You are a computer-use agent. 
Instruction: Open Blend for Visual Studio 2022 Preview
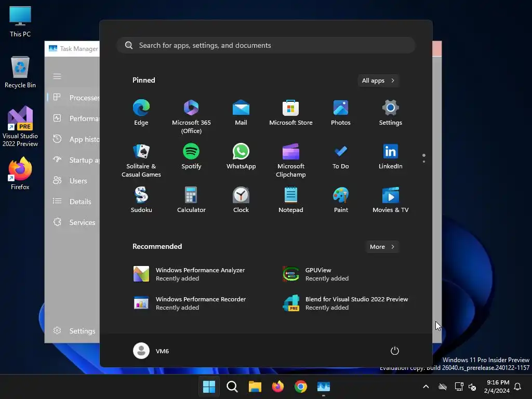coord(347,303)
